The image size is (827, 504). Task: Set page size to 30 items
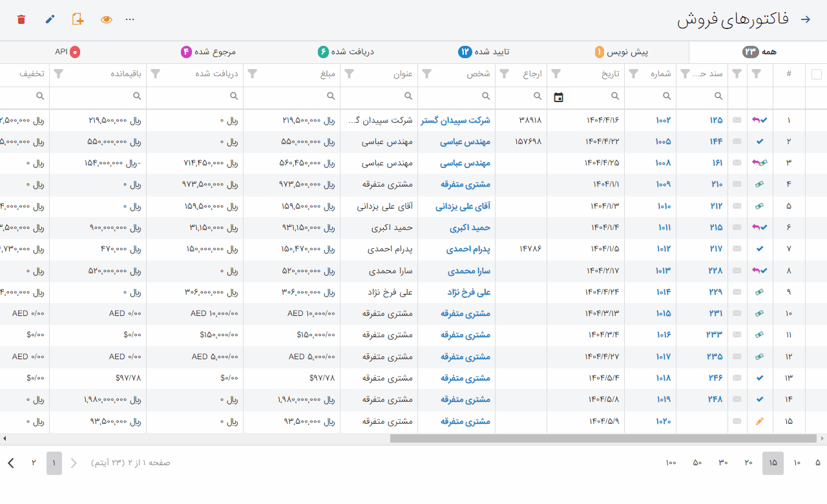[x=723, y=463]
